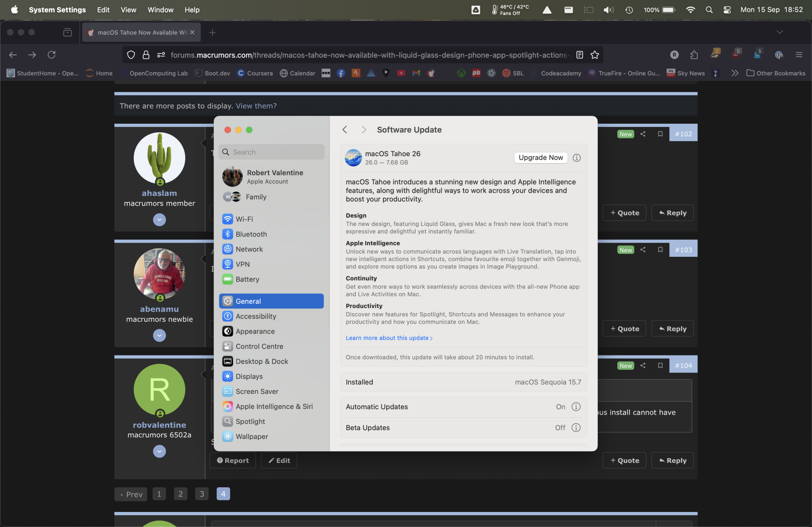Bookmark post #102
The image size is (812, 527).
point(660,133)
